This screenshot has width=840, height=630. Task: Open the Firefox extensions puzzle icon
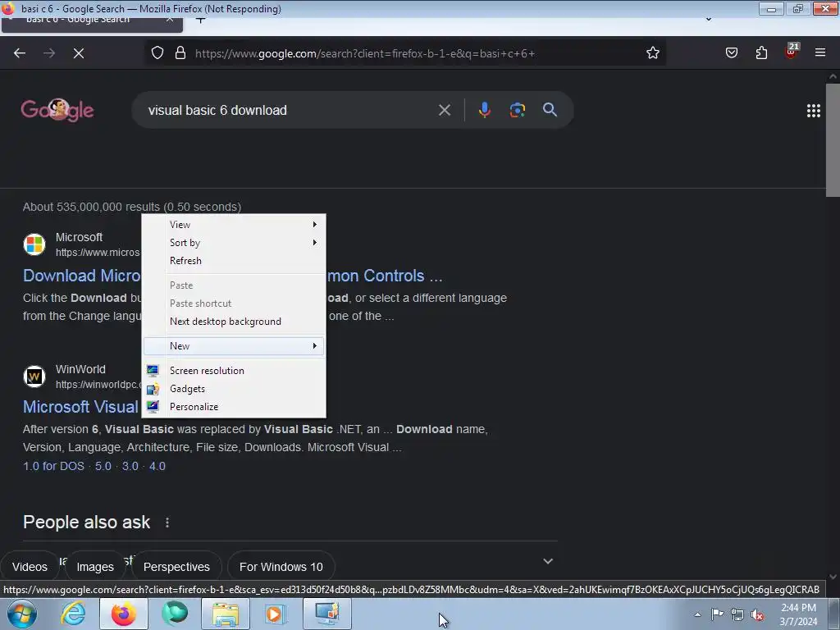click(761, 53)
